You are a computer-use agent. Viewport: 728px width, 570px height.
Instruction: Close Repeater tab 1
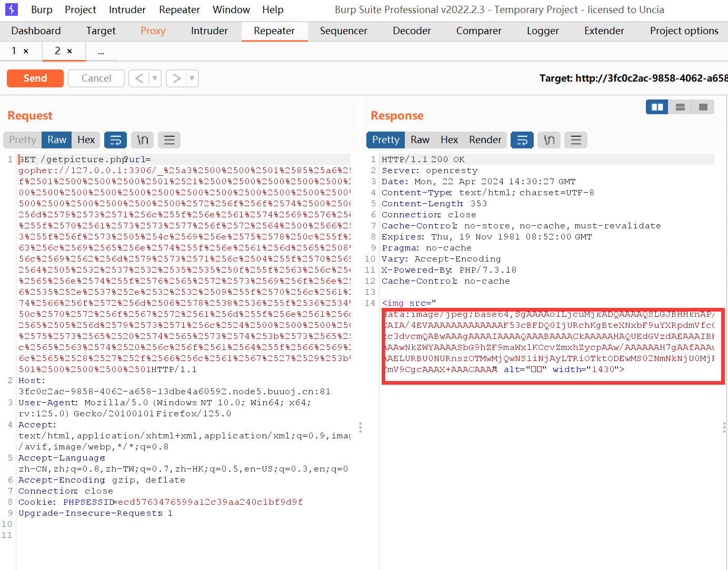coord(26,51)
